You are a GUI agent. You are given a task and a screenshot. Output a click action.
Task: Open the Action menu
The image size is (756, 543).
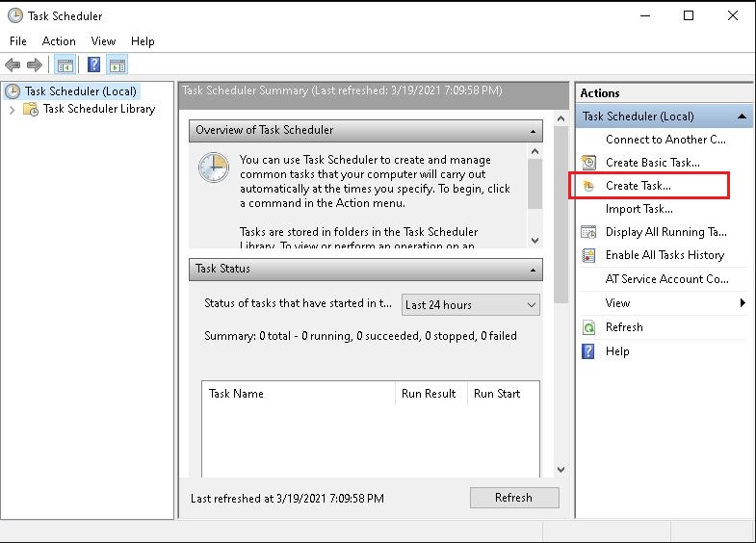coord(59,41)
